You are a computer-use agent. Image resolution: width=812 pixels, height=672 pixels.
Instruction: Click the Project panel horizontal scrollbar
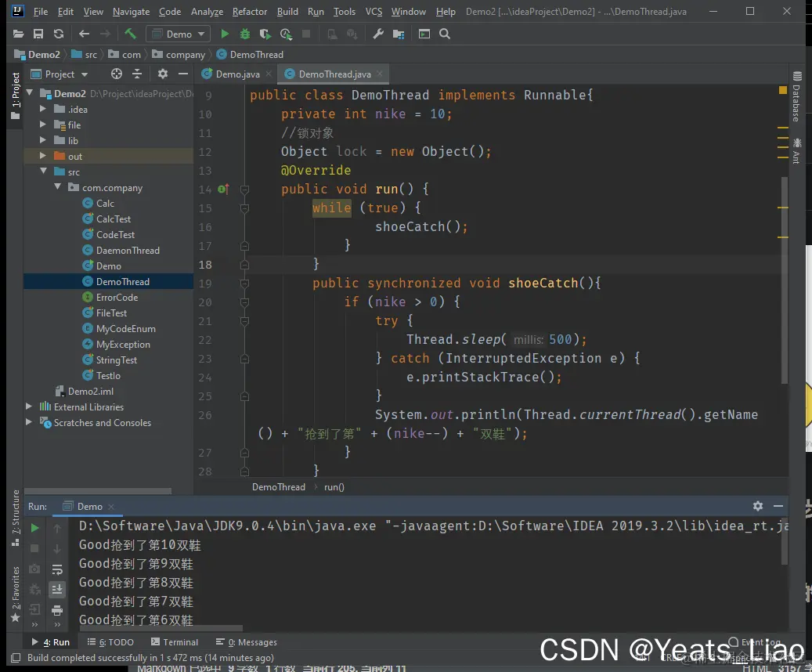click(98, 490)
